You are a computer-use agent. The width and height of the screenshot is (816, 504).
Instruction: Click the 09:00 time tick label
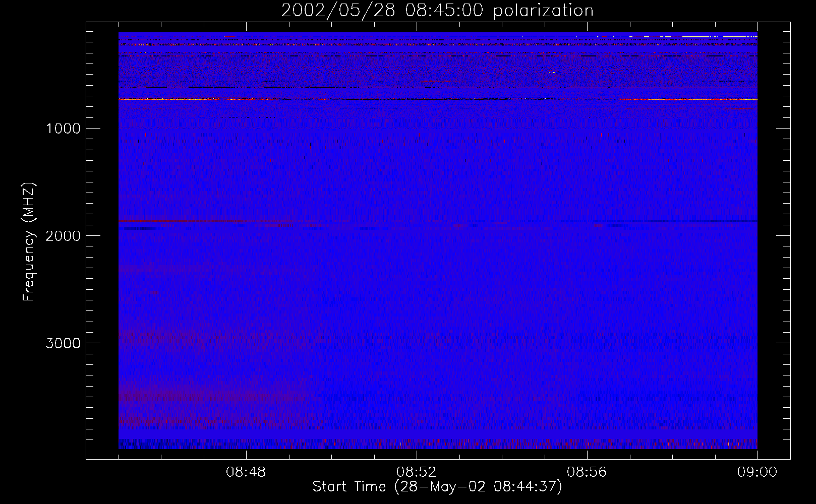(x=757, y=472)
